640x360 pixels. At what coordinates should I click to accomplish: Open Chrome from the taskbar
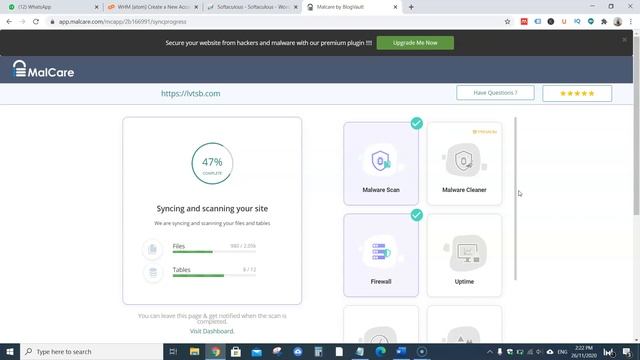tap(216, 351)
